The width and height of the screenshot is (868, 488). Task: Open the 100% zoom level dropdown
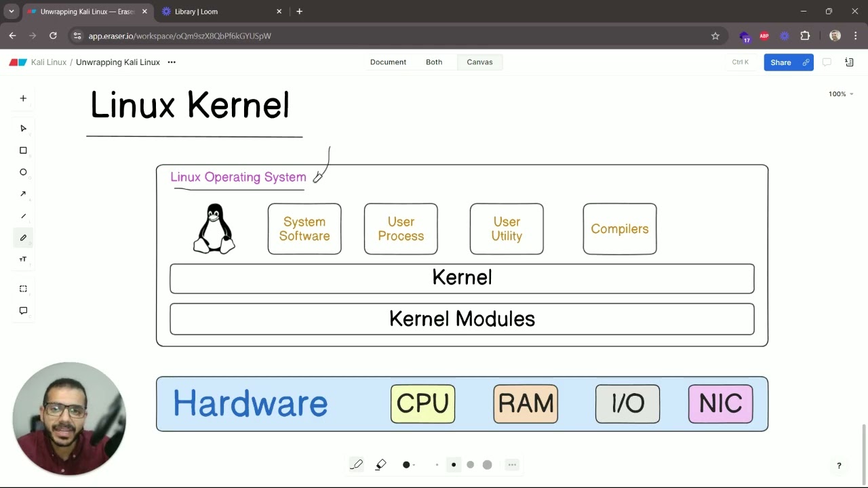[841, 94]
